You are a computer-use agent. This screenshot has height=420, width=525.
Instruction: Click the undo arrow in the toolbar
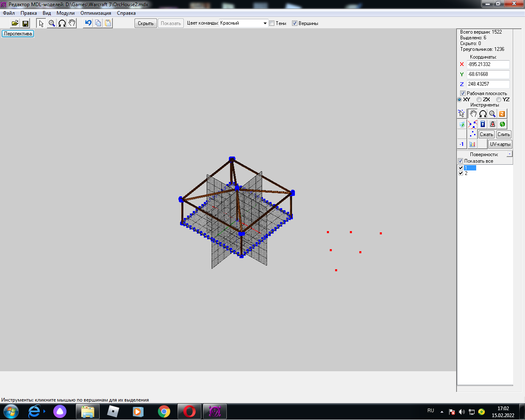88,23
